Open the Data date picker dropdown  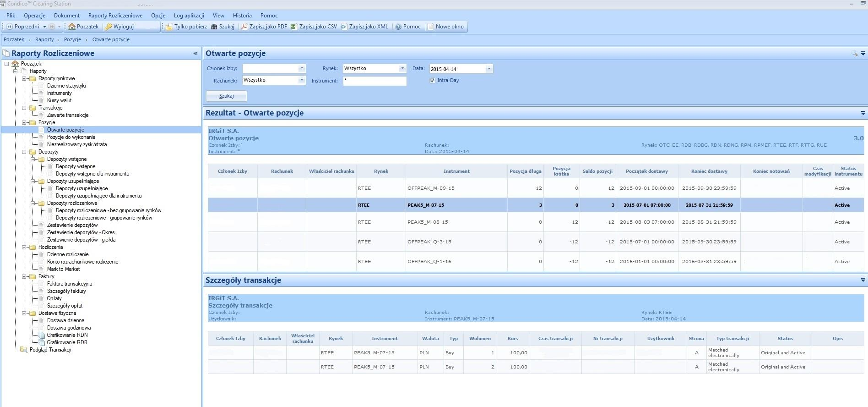(488, 69)
